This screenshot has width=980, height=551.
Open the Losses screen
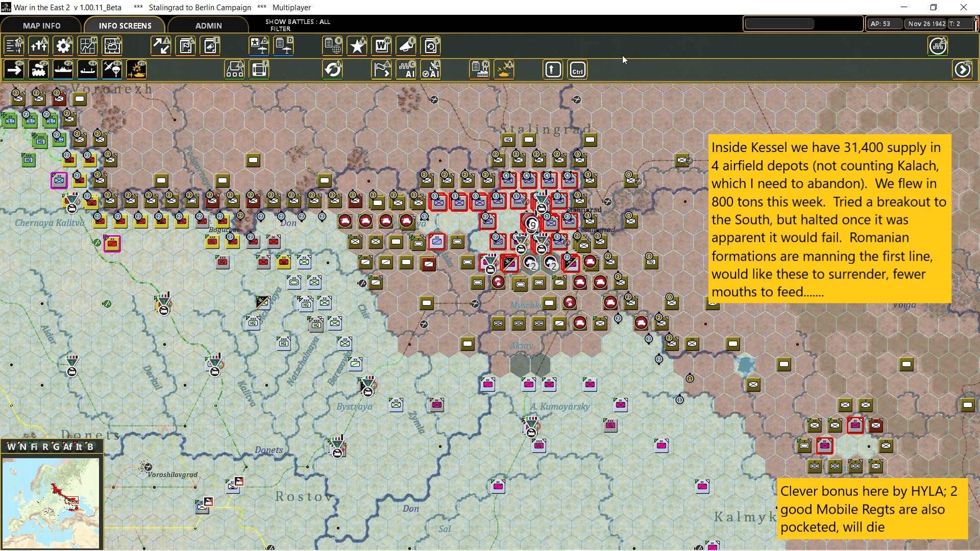(39, 46)
